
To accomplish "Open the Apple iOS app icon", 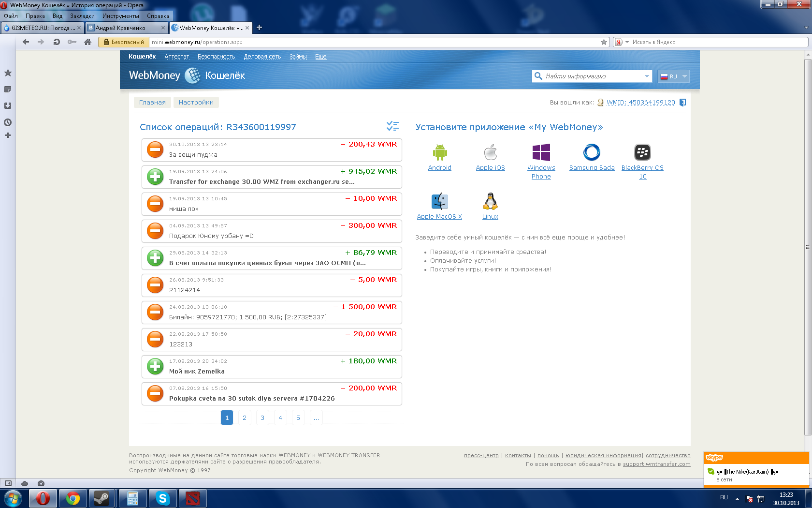I will pos(491,152).
